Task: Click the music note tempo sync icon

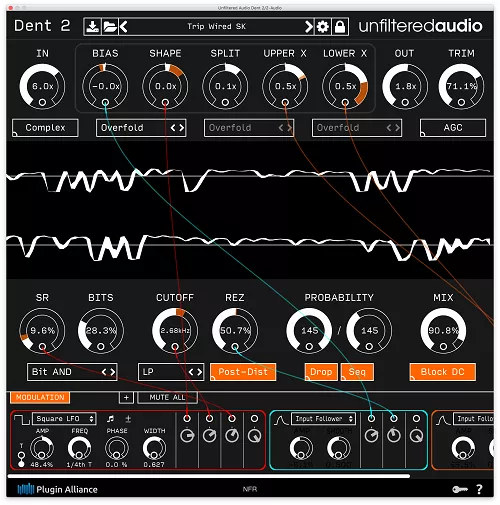Action: 110,419
